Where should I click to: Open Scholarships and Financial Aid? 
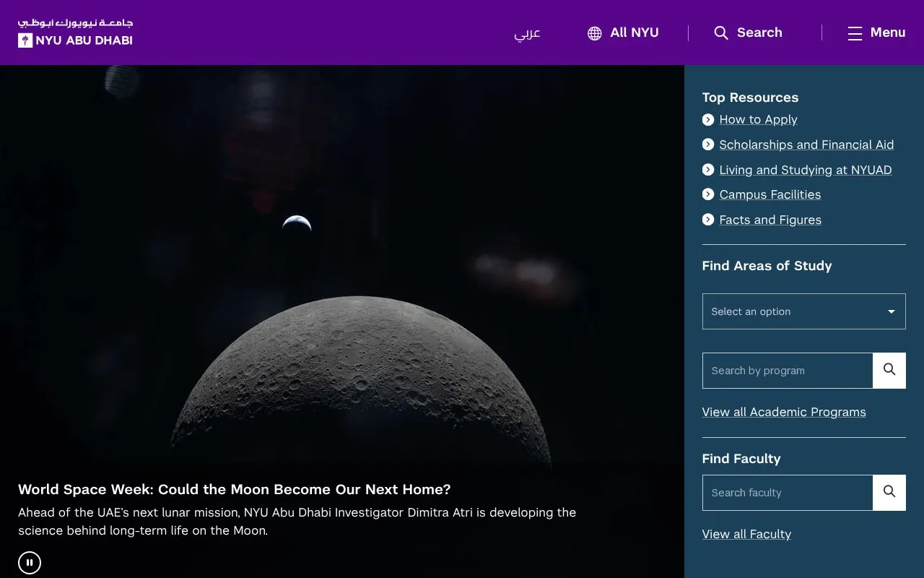806,144
